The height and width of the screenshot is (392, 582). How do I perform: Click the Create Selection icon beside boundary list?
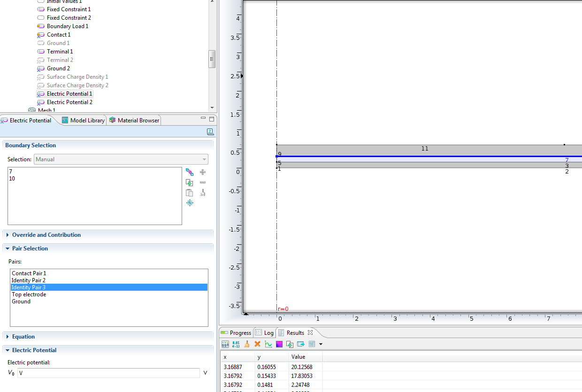[x=190, y=182]
